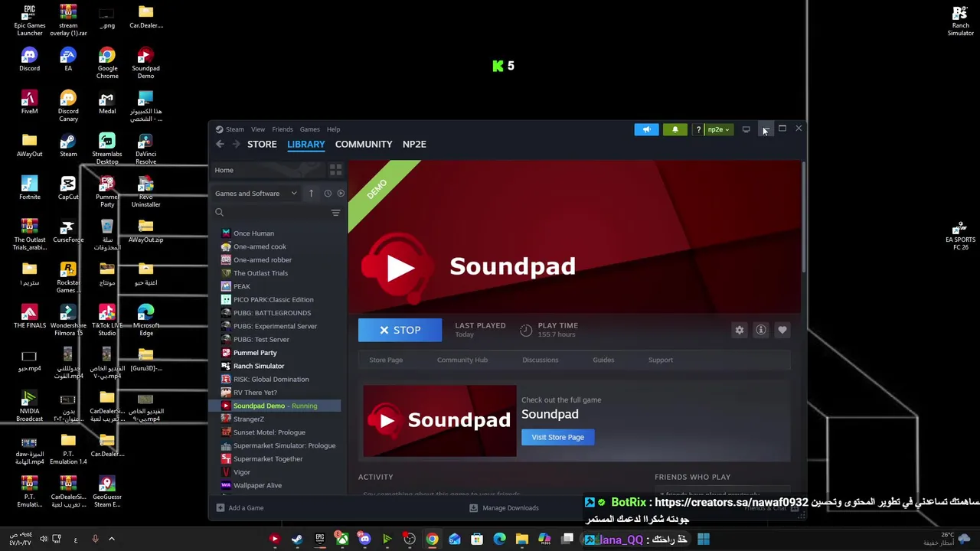Open the Guides link

click(x=603, y=360)
